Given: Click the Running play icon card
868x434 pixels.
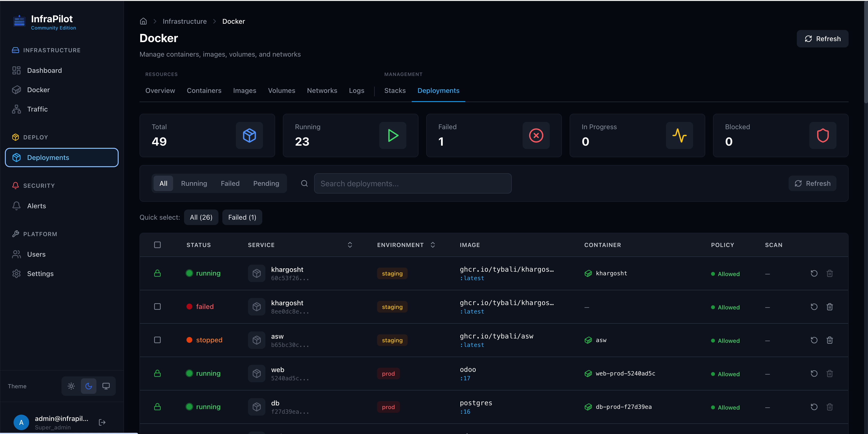Looking at the screenshot, I should point(393,135).
